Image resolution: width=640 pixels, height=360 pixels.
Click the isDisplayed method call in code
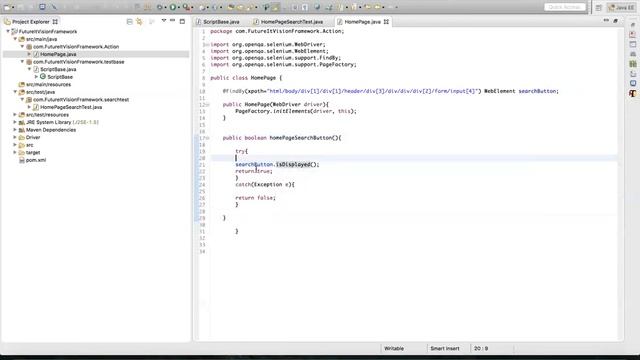[293, 164]
